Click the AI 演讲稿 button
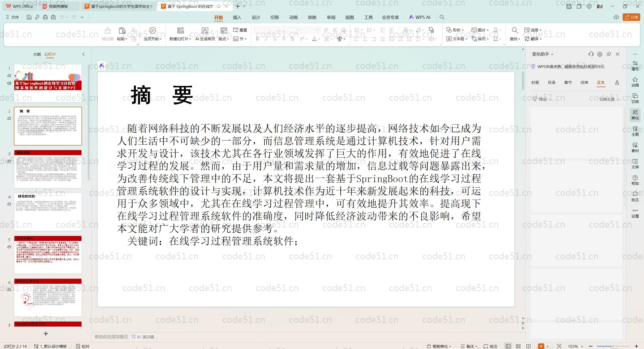This screenshot has width=644, height=349. 143,337
